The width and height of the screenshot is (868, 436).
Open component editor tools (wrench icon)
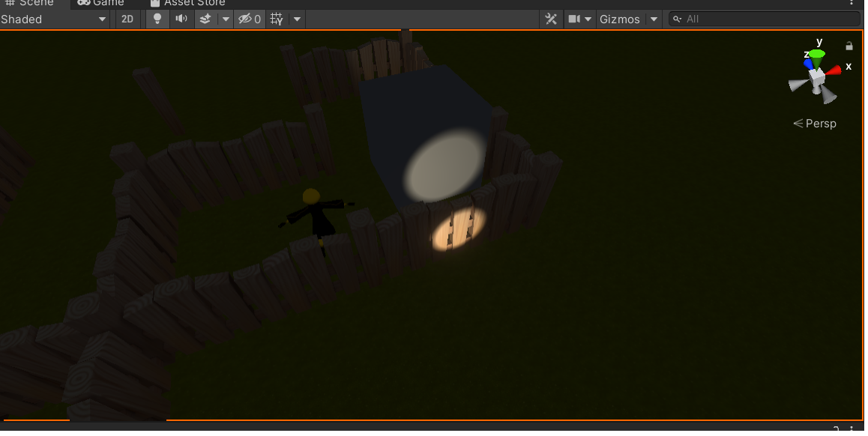(551, 18)
